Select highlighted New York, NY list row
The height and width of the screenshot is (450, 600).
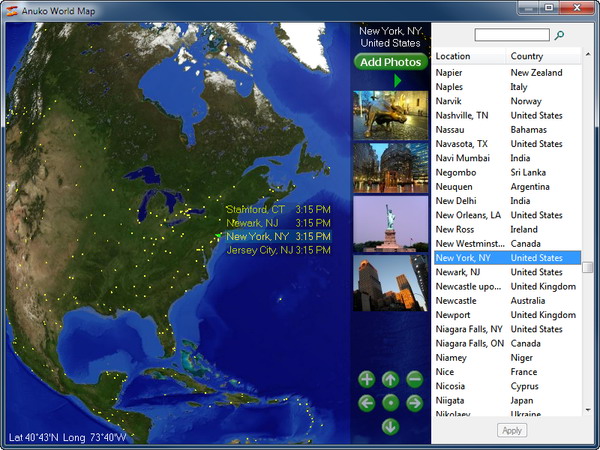pos(507,258)
